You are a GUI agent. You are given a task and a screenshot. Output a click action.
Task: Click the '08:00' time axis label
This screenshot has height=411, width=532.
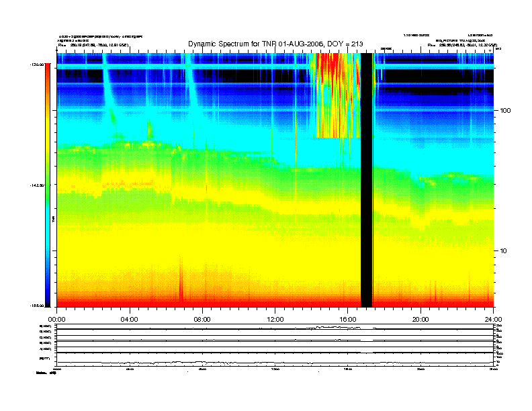click(x=202, y=320)
